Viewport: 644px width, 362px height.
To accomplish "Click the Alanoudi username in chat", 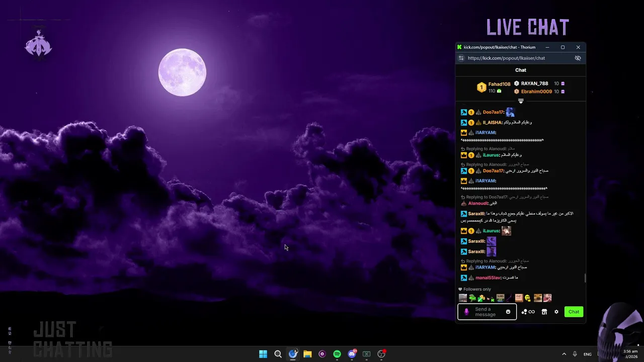I will point(478,204).
